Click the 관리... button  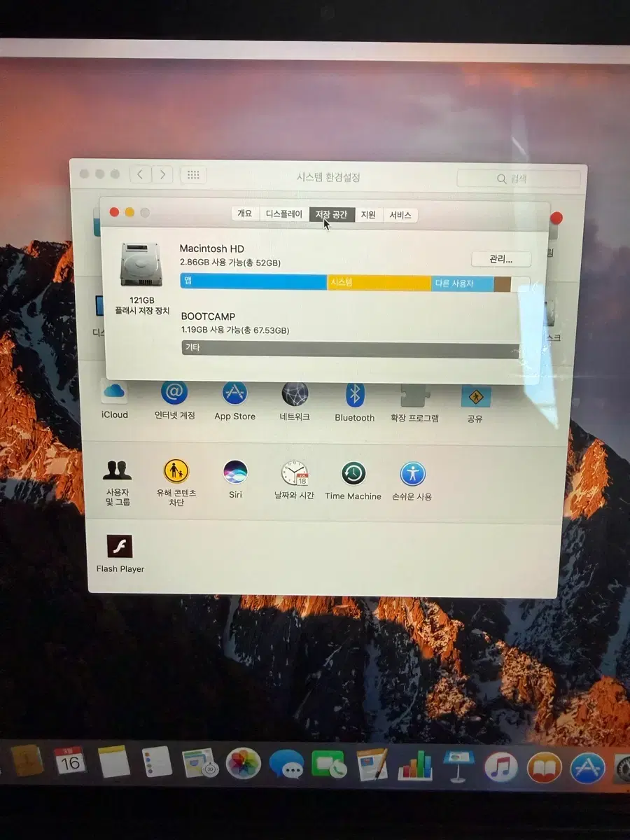501,259
